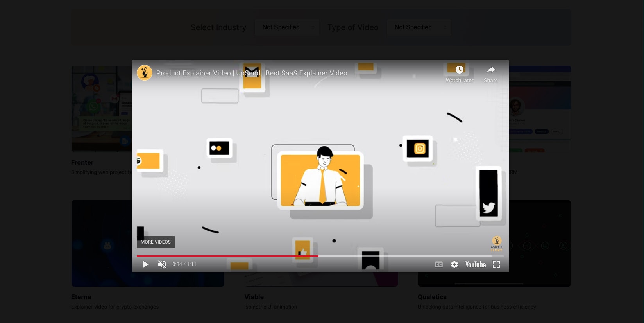
Task: Open the Fronter video thumbnail
Action: click(x=102, y=109)
